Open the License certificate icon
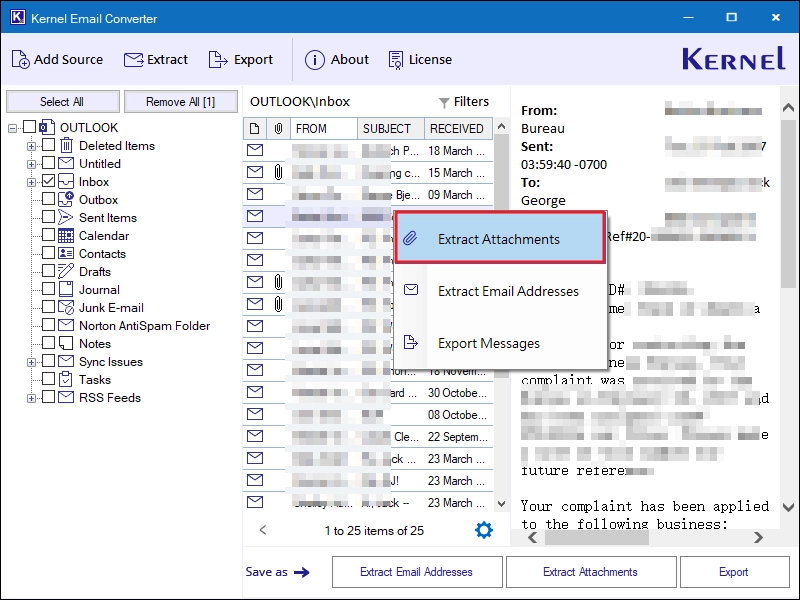Screen dimensions: 800x600 coord(395,60)
